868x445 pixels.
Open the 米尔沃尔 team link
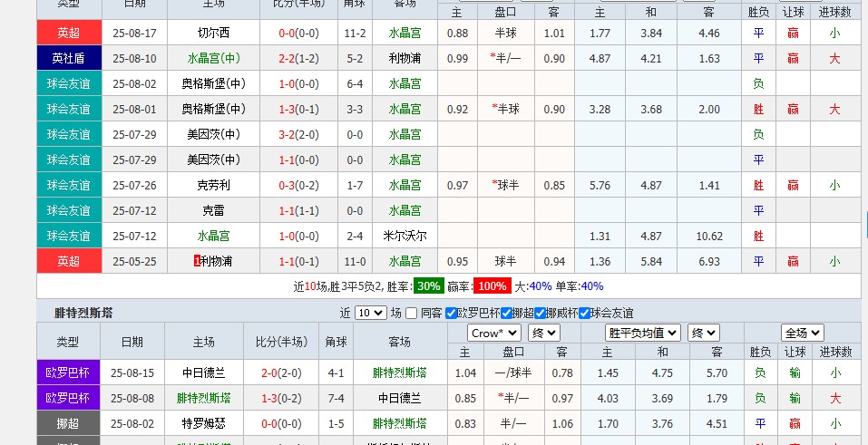coord(405,236)
